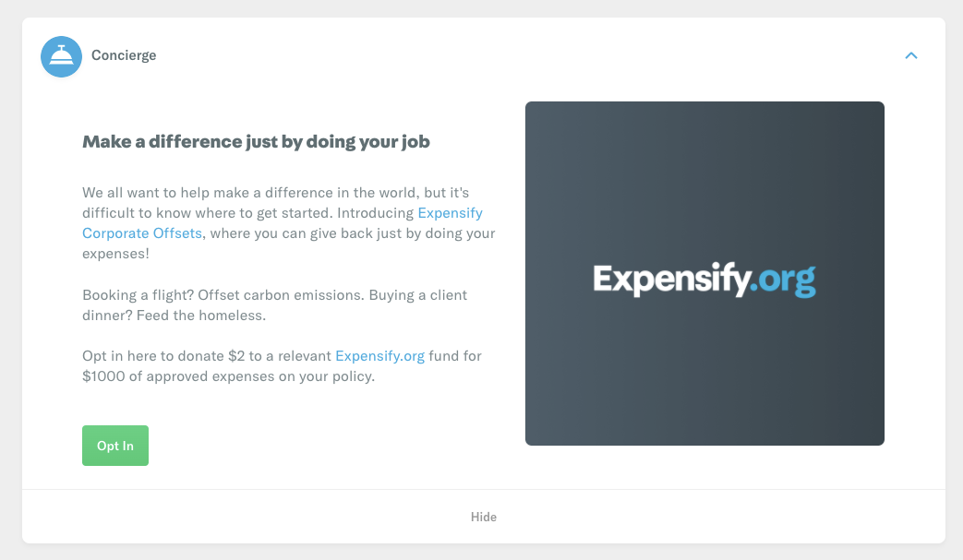
Task: Click the 'expenses!' word ending the first paragraph
Action: (x=115, y=254)
